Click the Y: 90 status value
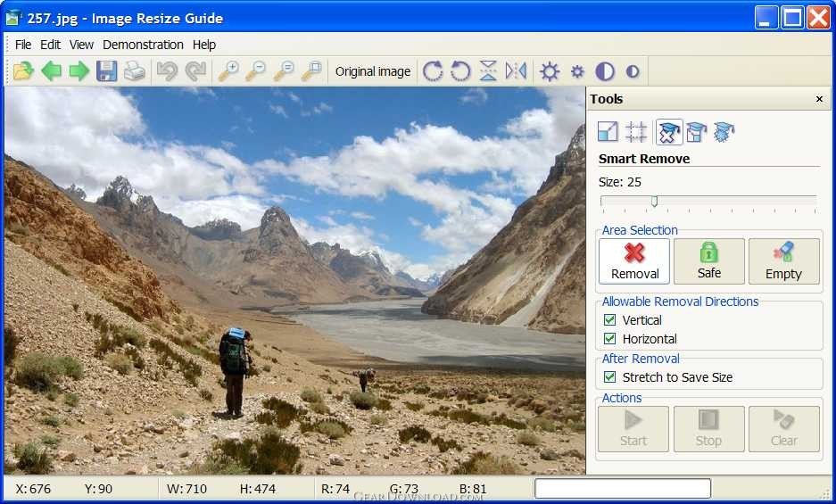 [x=98, y=489]
